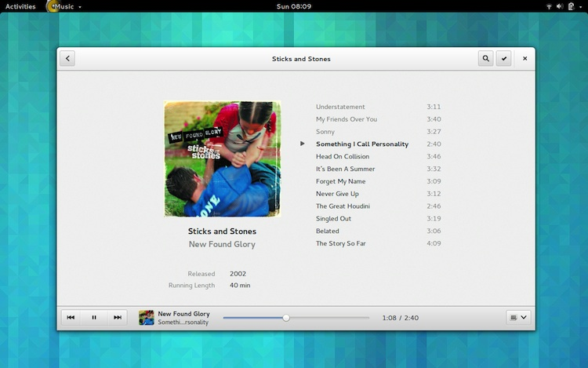588x368 pixels.
Task: Open the Activities overview
Action: (x=20, y=6)
